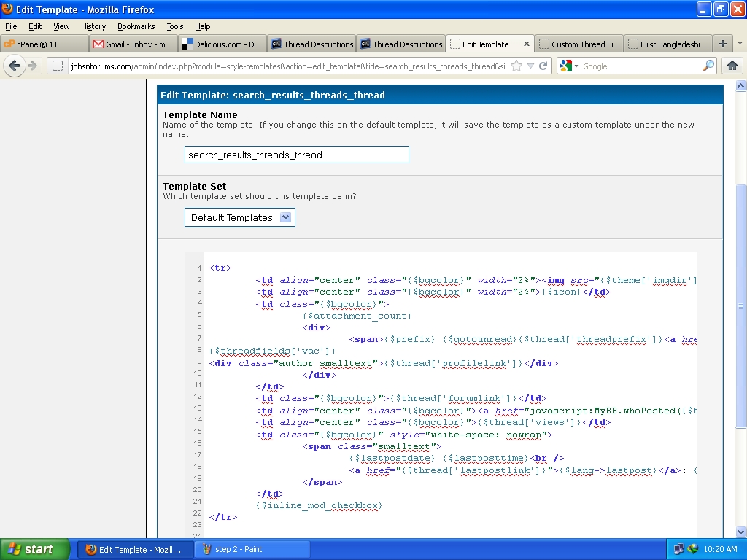Click in the Template Name text field

pyautogui.click(x=296, y=155)
